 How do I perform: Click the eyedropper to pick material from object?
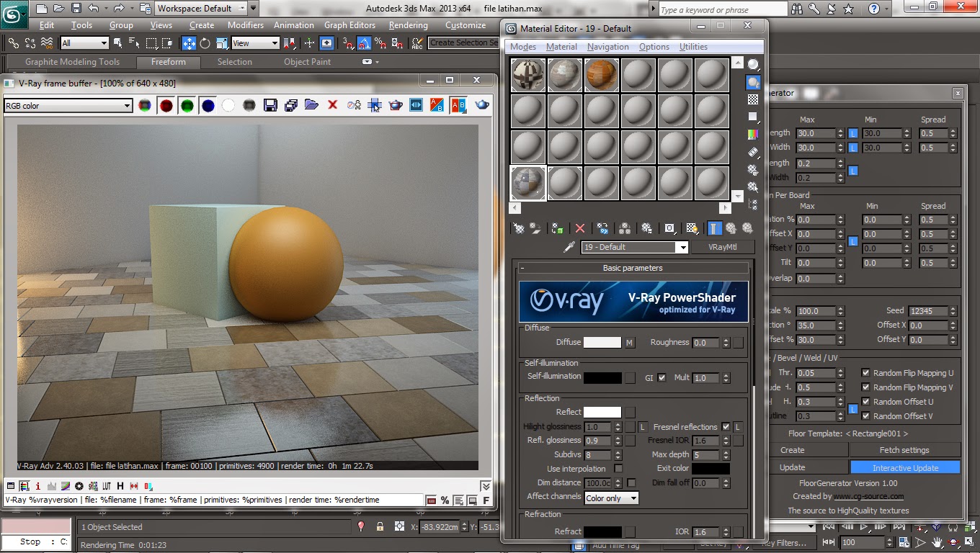[569, 247]
